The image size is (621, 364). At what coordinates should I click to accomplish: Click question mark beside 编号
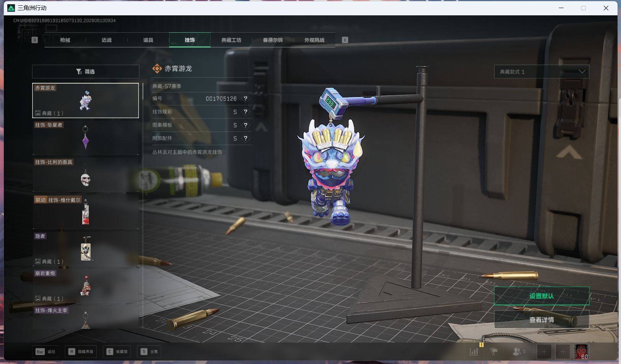tap(245, 99)
